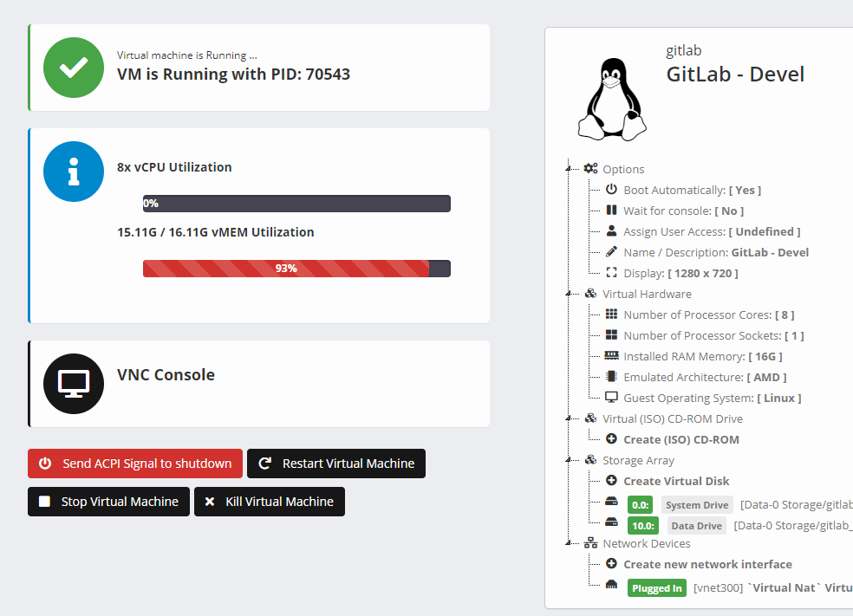853x616 pixels.
Task: Click the Name / Description pencil icon
Action: point(611,252)
